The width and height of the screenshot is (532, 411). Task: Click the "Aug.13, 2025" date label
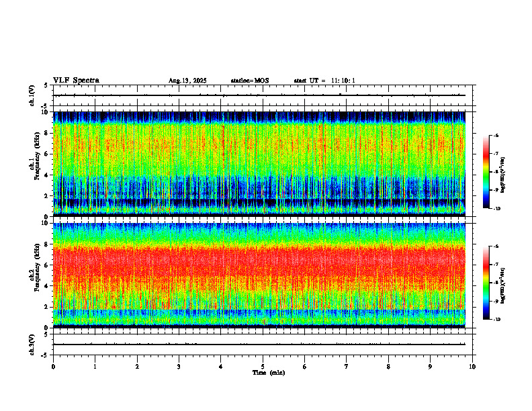(x=187, y=81)
